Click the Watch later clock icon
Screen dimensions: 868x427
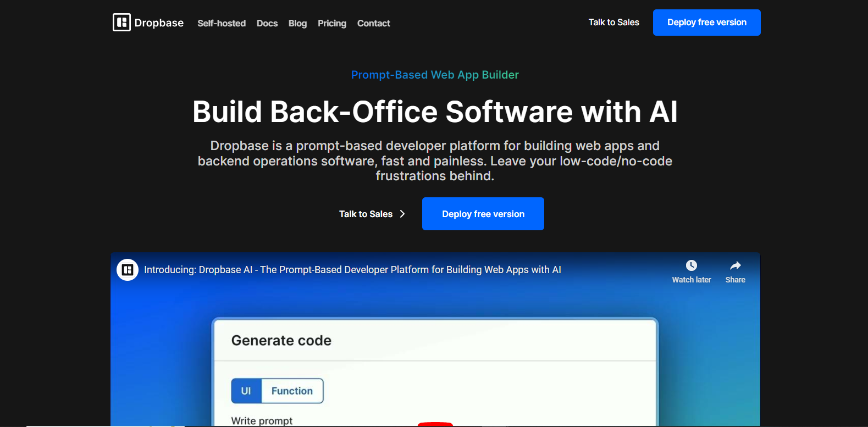pyautogui.click(x=692, y=265)
